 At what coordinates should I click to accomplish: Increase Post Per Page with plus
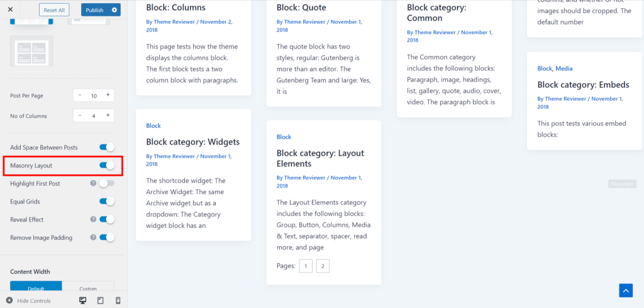click(x=108, y=95)
